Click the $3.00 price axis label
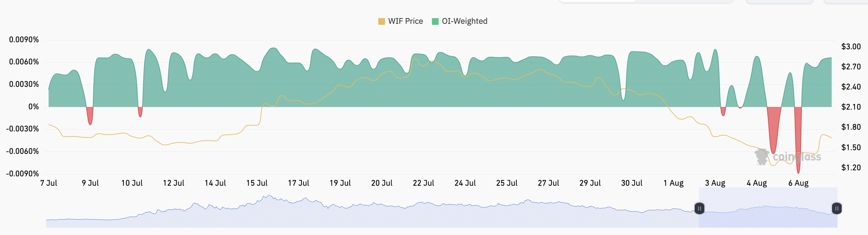 [x=851, y=47]
